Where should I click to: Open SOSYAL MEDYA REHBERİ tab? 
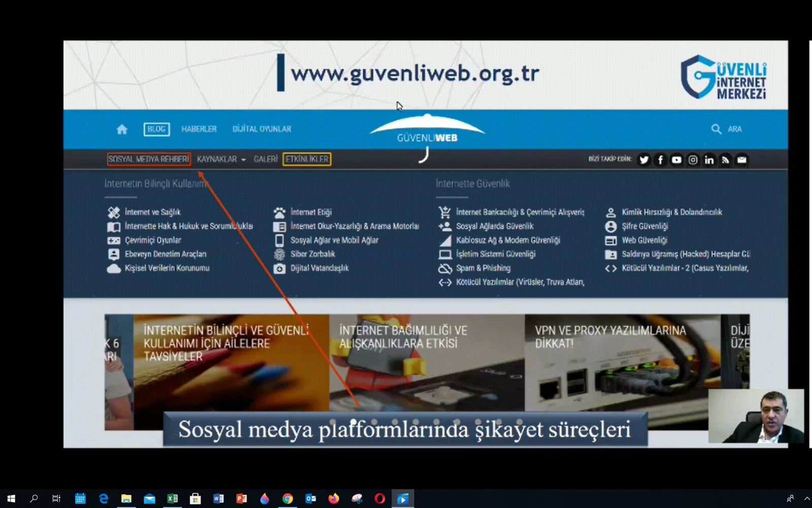click(149, 159)
